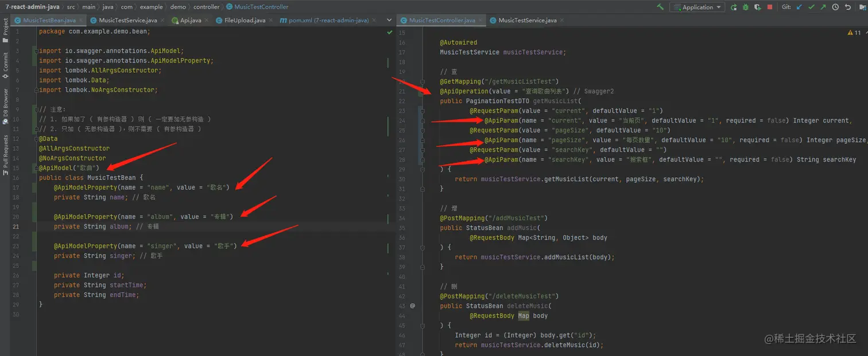Select MusicTestController.java tab in right editor
The image size is (868, 356).
pyautogui.click(x=441, y=20)
